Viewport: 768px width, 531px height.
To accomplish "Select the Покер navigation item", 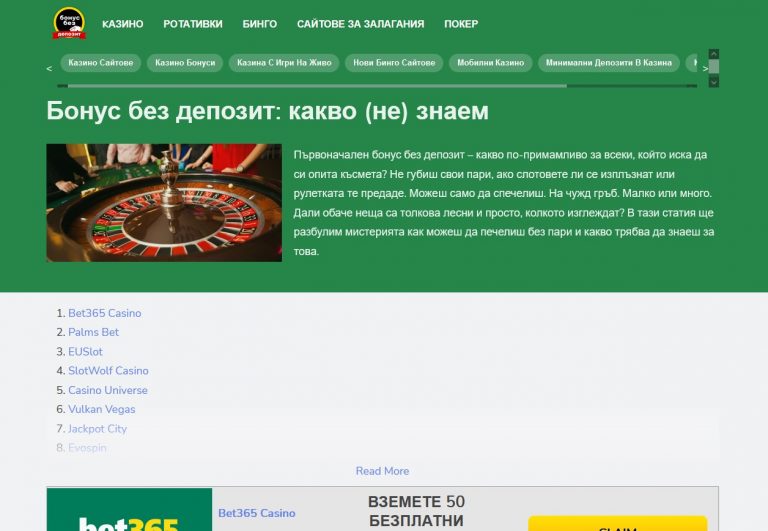I will [460, 24].
